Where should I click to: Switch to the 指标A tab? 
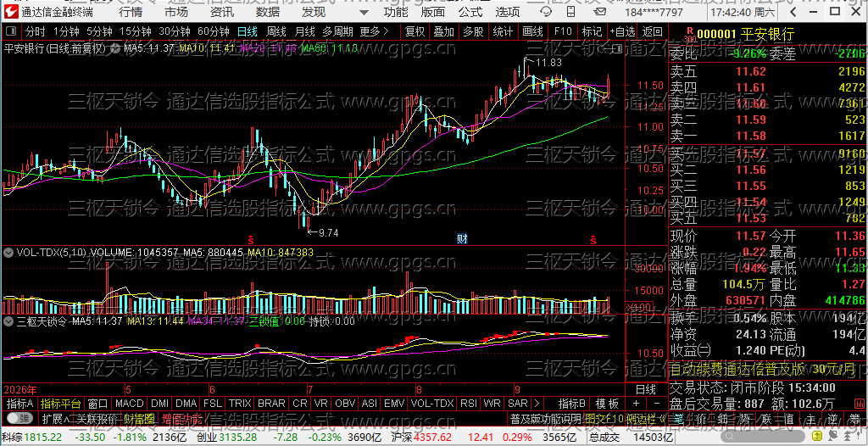pyautogui.click(x=20, y=404)
